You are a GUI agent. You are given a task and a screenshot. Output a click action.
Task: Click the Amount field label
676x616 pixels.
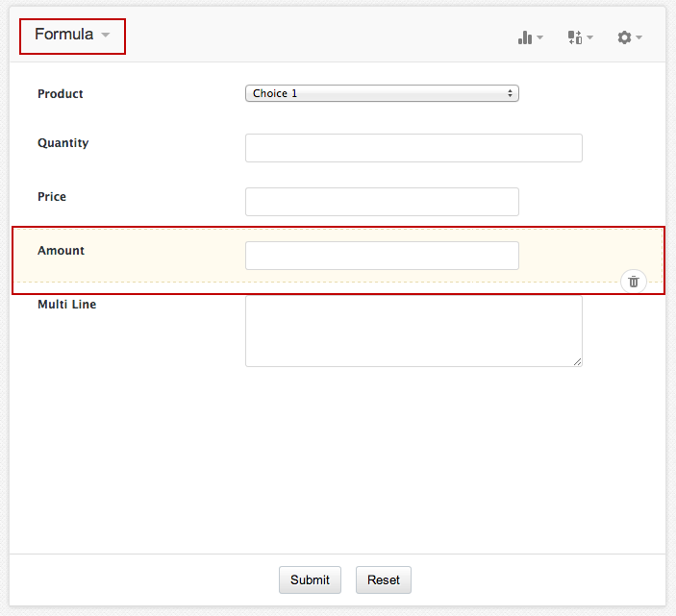pos(62,251)
